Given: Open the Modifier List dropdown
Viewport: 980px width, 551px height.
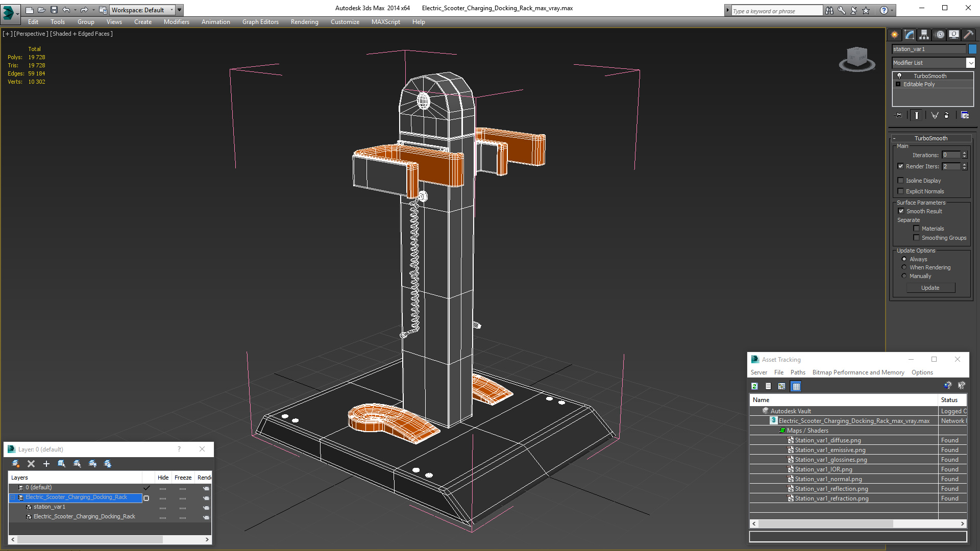Looking at the screenshot, I should pos(970,63).
